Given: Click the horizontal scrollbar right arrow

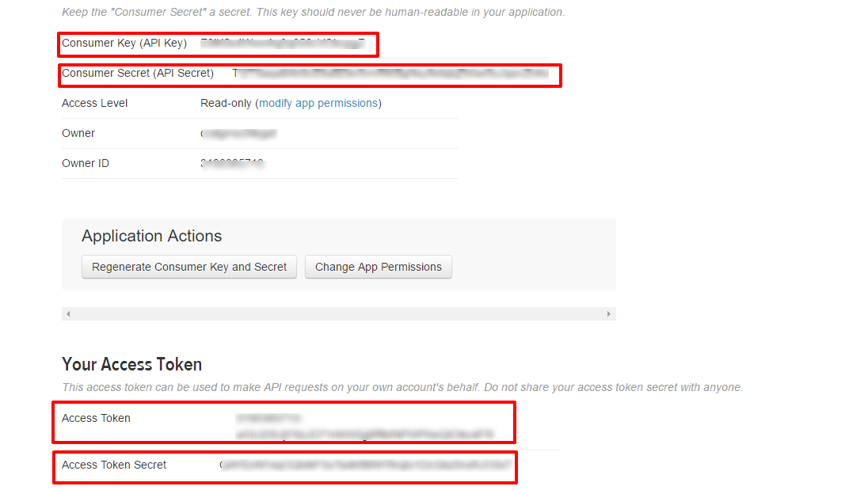Looking at the screenshot, I should pyautogui.click(x=609, y=314).
